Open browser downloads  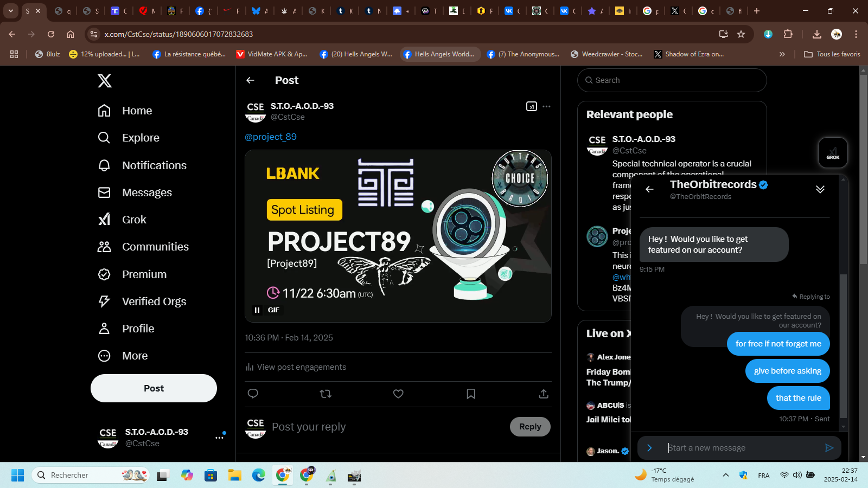(x=817, y=34)
